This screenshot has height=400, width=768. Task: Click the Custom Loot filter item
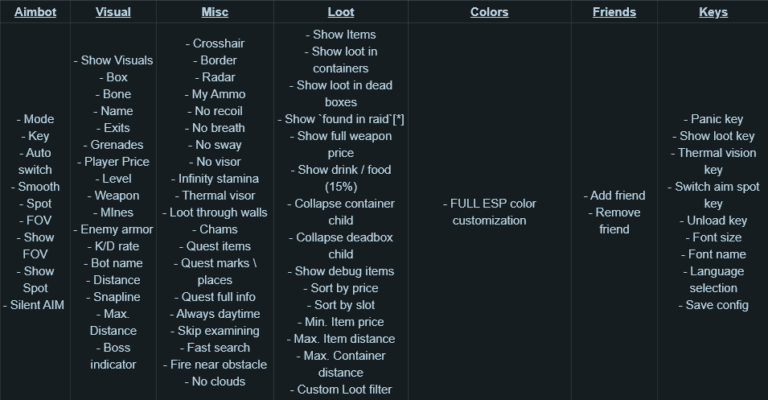click(340, 389)
